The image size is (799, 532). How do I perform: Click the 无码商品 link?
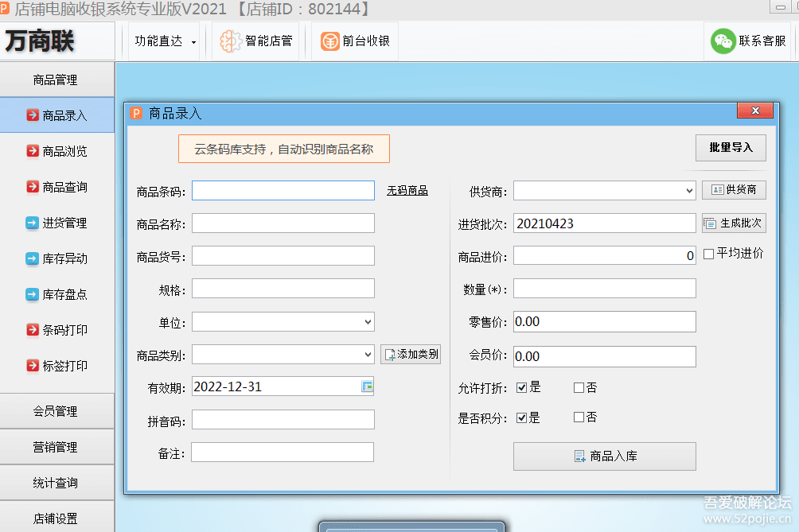[407, 191]
